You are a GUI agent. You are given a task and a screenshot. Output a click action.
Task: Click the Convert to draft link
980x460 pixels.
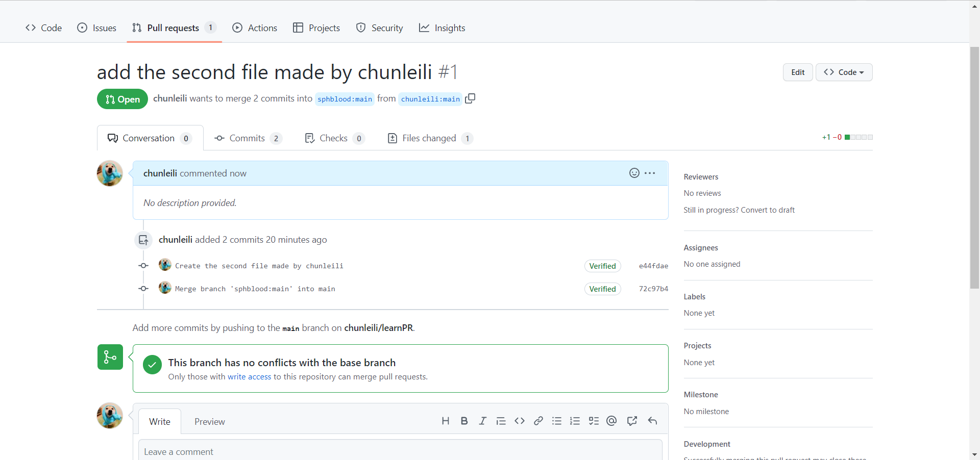pyautogui.click(x=768, y=210)
